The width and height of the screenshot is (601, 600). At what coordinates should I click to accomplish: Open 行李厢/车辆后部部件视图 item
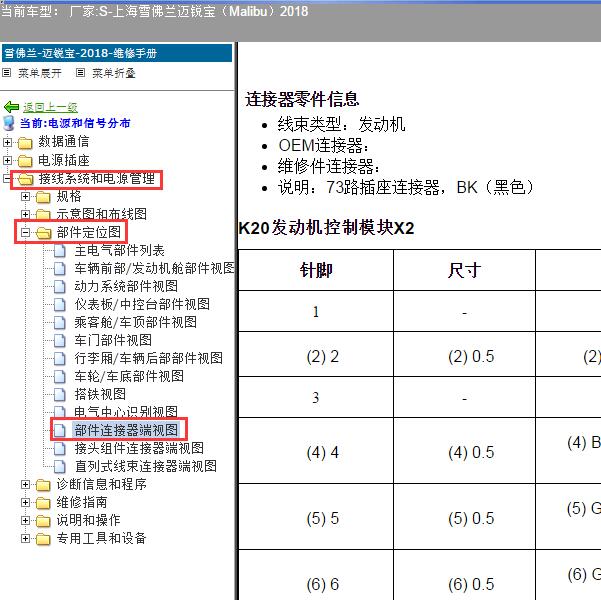149,358
